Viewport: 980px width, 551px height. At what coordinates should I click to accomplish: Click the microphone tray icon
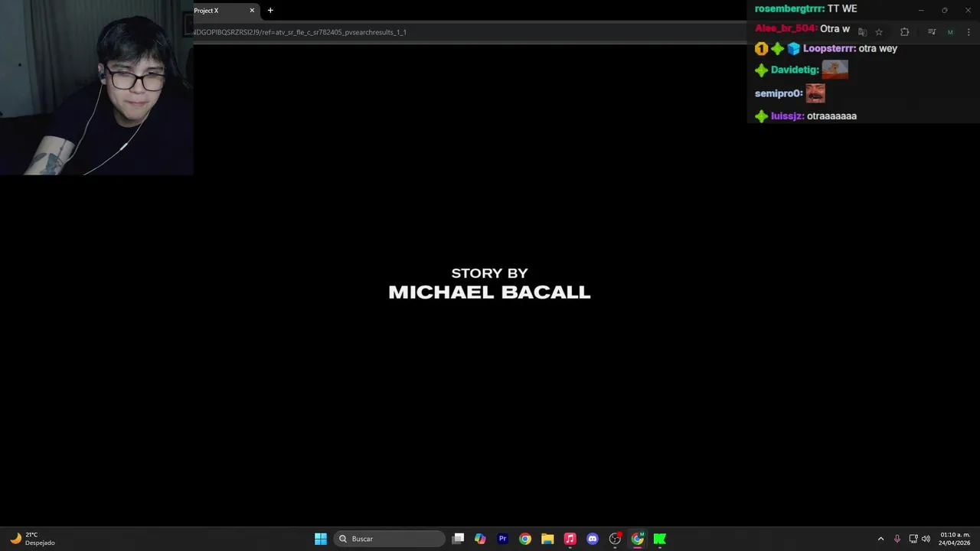[x=897, y=539]
